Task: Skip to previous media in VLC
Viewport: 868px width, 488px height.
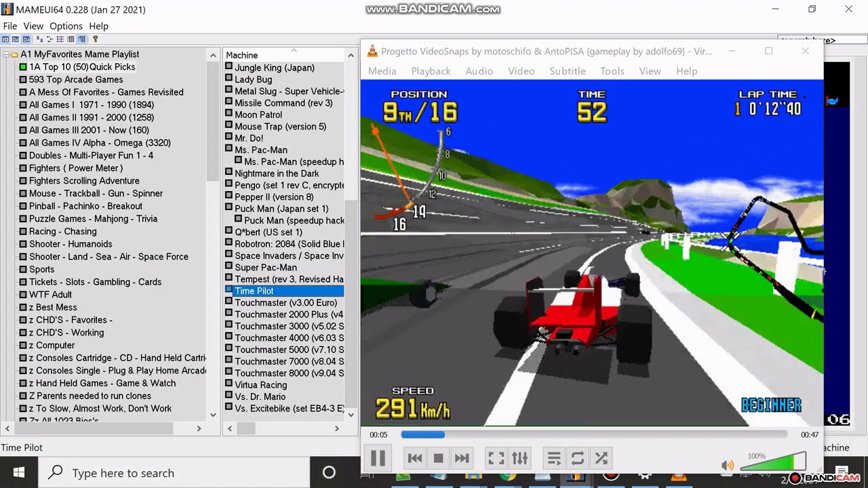Action: [415, 458]
